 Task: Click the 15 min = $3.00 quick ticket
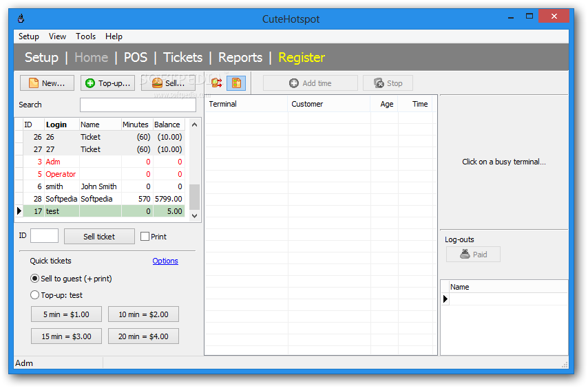[66, 336]
